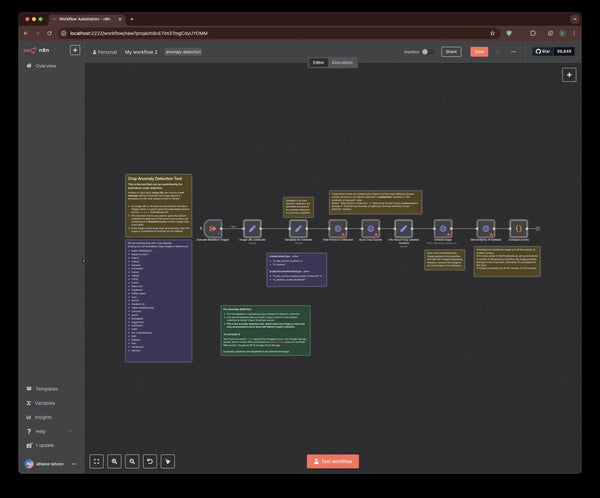Click the Save button

(479, 52)
